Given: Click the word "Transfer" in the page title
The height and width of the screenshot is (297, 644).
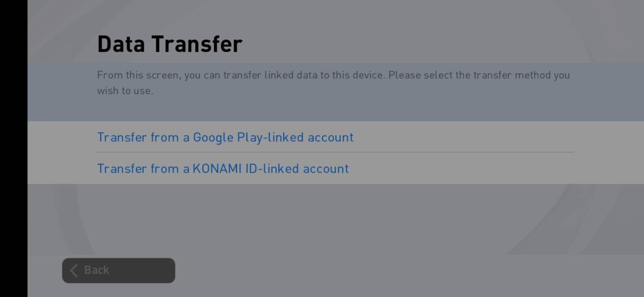Looking at the screenshot, I should click(x=197, y=44).
